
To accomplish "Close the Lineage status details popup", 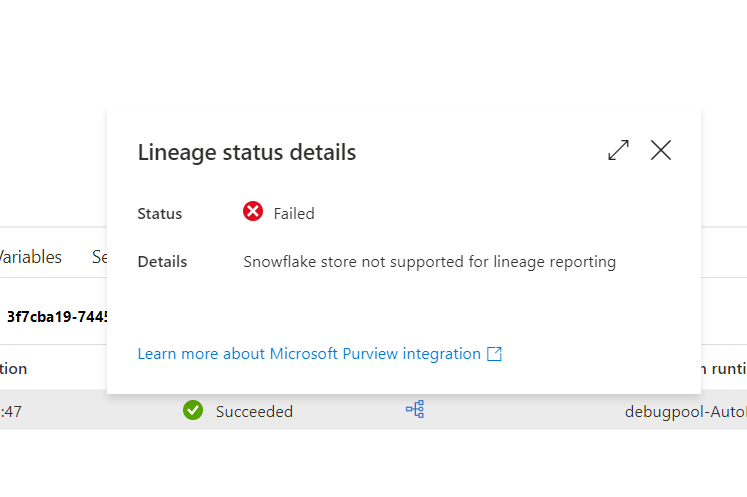I will click(661, 150).
